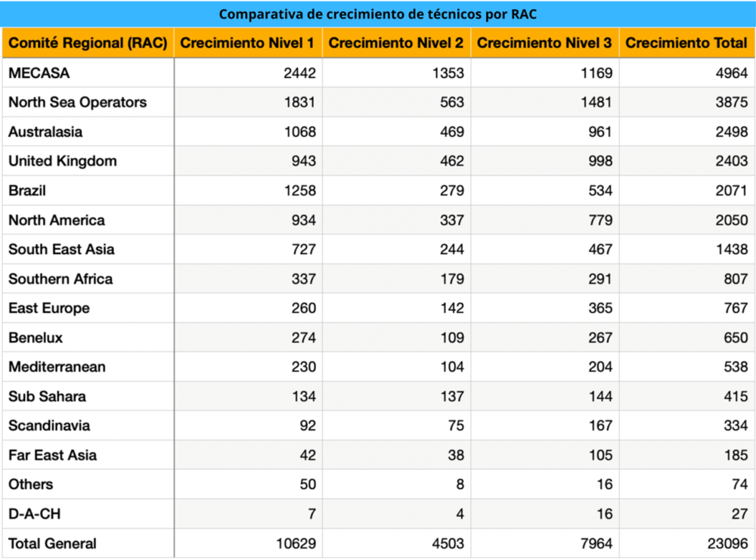Click North Sea Operators total value 3875

click(x=732, y=102)
